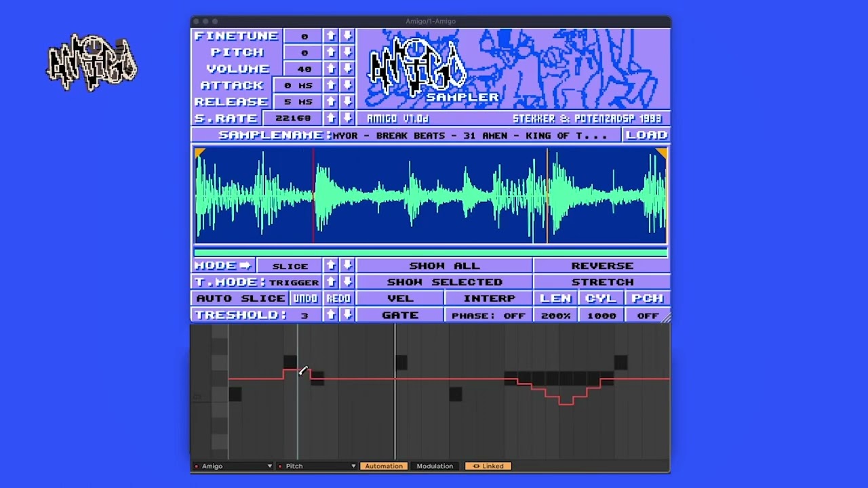Click the Trigger T.Mode value
Viewport: 868px width, 488px height.
click(x=294, y=282)
